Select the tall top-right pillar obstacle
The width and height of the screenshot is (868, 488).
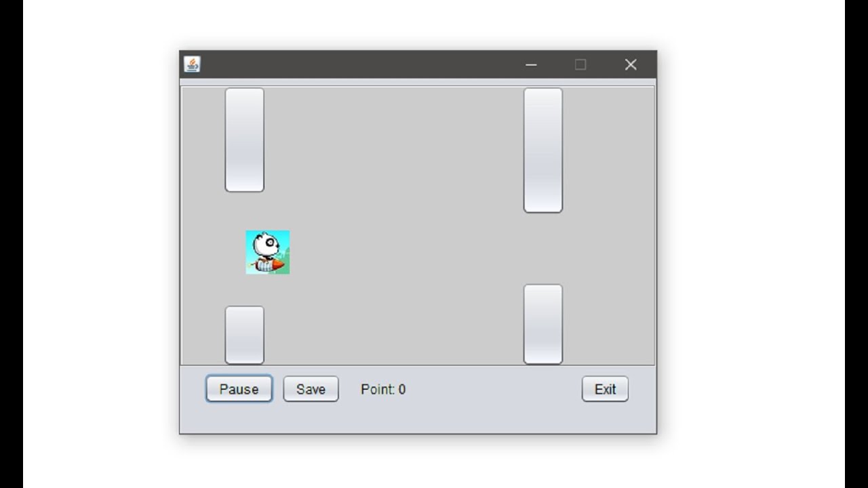point(543,150)
